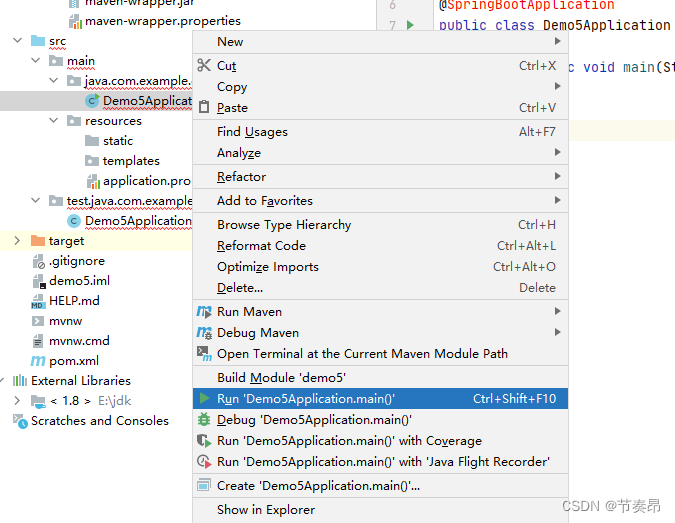Viewport: 675px width, 523px height.
Task: Choose Add to Favorites
Action: coord(380,201)
